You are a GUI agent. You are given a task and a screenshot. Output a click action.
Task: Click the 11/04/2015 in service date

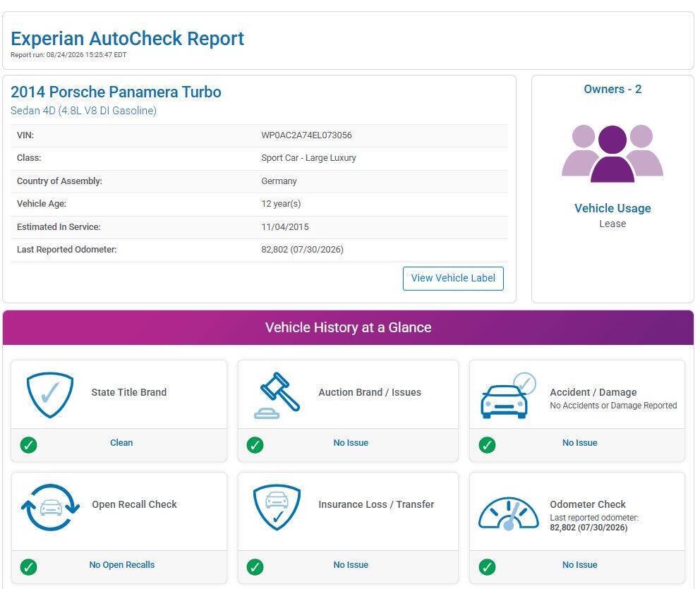[285, 226]
